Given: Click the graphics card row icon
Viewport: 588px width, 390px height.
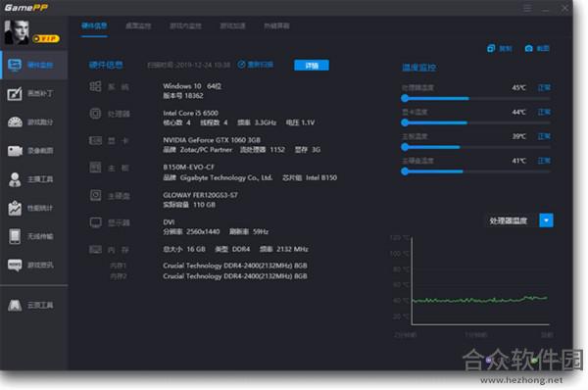Looking at the screenshot, I should coord(95,141).
